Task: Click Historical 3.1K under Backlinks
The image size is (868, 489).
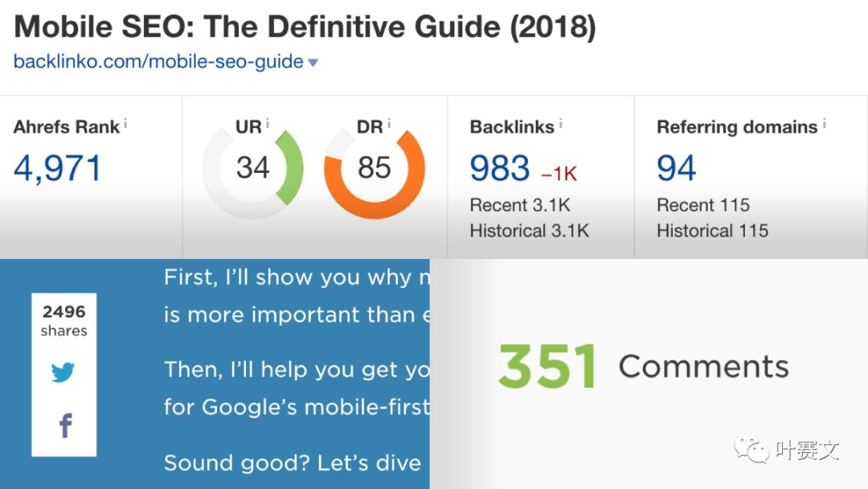Action: [x=529, y=231]
